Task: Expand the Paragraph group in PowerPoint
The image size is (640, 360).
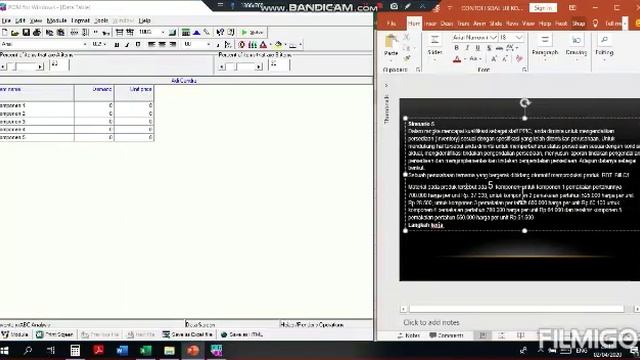Action: tap(545, 47)
